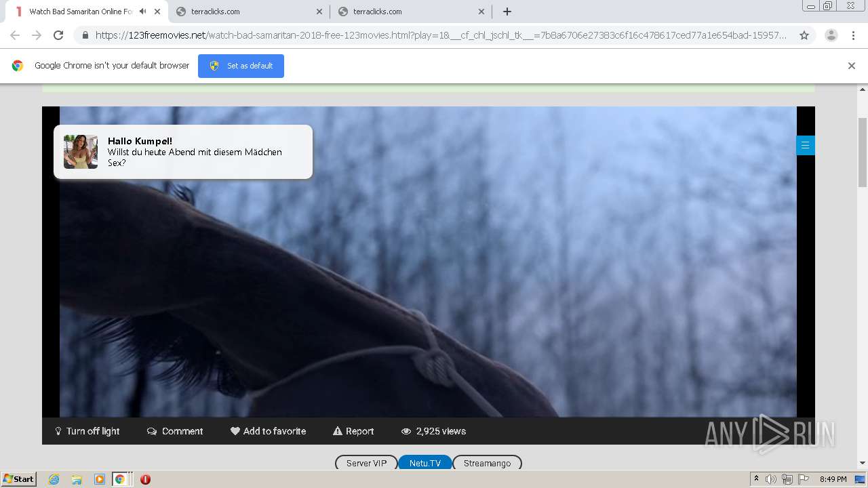The width and height of the screenshot is (868, 488).
Task: Open the red Opera taskbar icon
Action: point(145,479)
